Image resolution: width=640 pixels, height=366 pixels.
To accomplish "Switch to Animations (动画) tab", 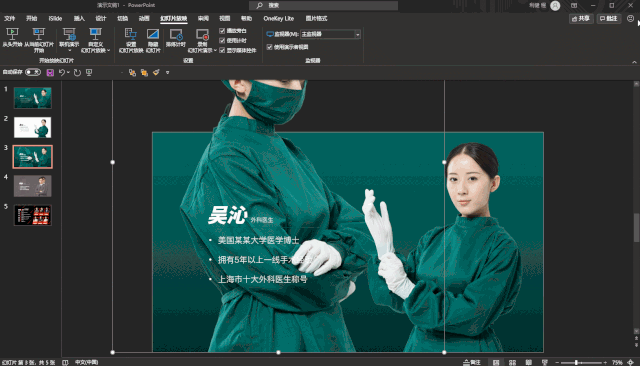I will click(x=144, y=18).
